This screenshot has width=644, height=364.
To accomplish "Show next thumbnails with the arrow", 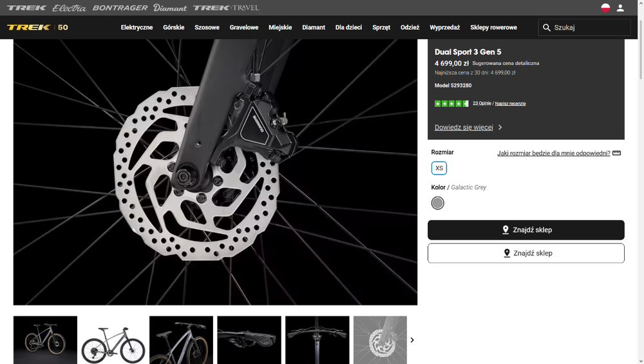I will point(412,340).
